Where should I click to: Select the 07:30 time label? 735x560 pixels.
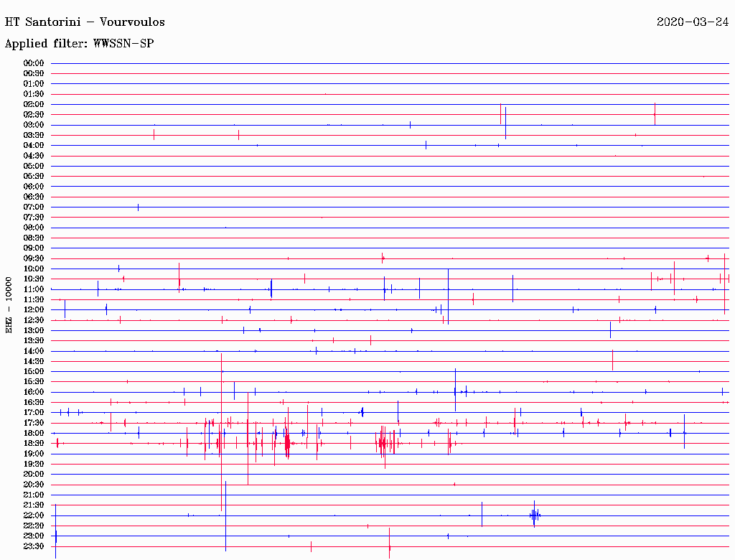pos(34,218)
